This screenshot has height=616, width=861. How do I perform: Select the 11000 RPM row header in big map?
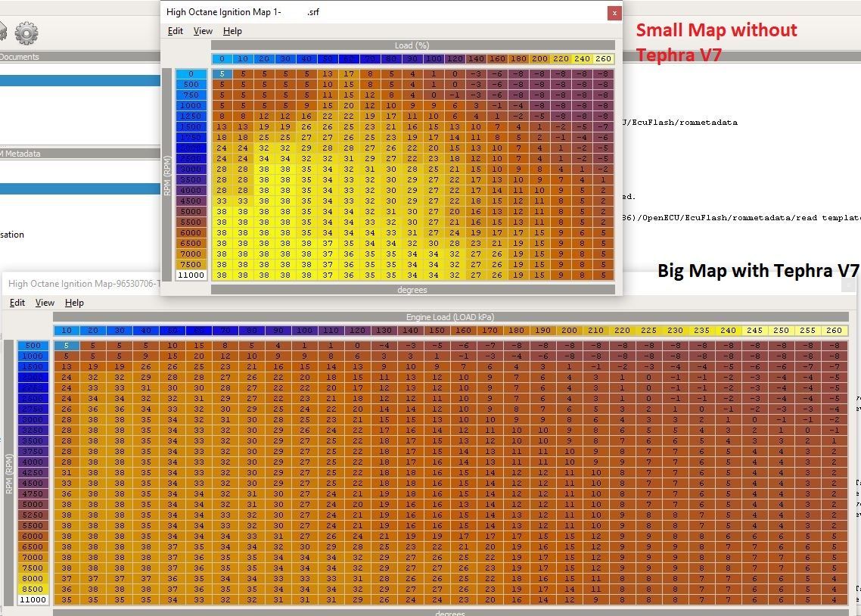[x=33, y=599]
